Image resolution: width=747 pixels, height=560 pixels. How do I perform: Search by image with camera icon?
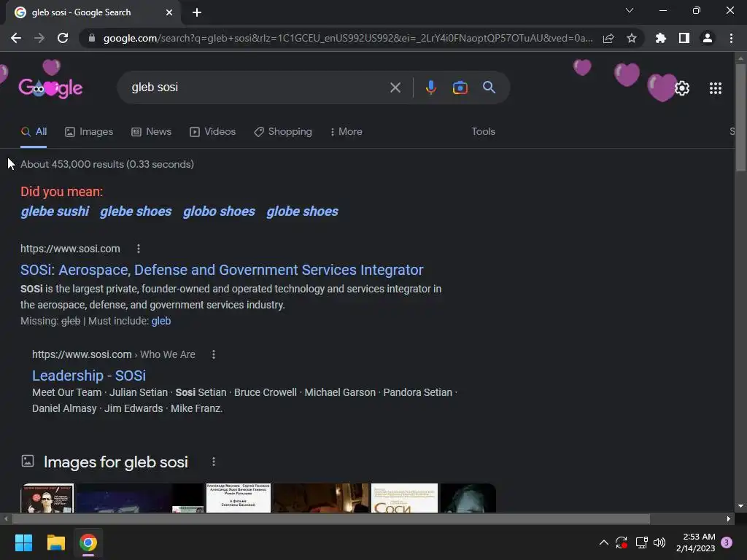click(x=460, y=87)
